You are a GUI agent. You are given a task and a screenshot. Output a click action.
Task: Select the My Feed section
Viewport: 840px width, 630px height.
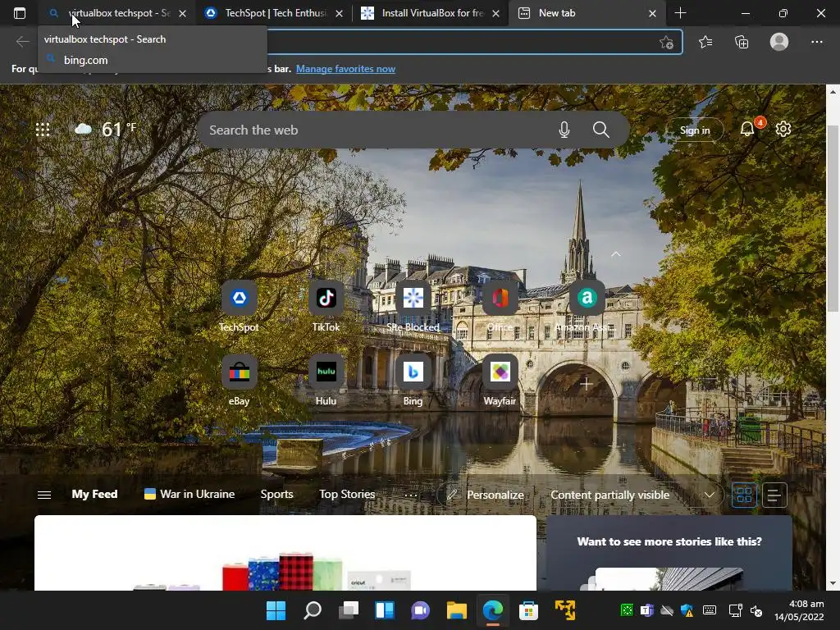(95, 494)
